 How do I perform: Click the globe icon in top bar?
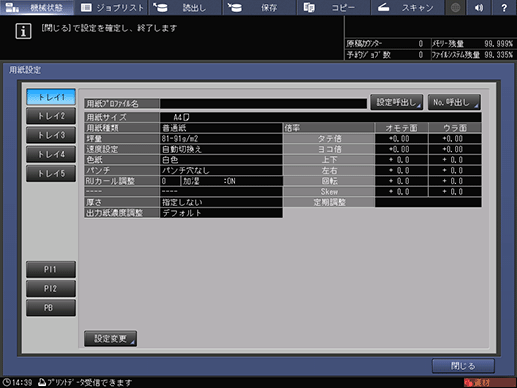pyautogui.click(x=455, y=7)
